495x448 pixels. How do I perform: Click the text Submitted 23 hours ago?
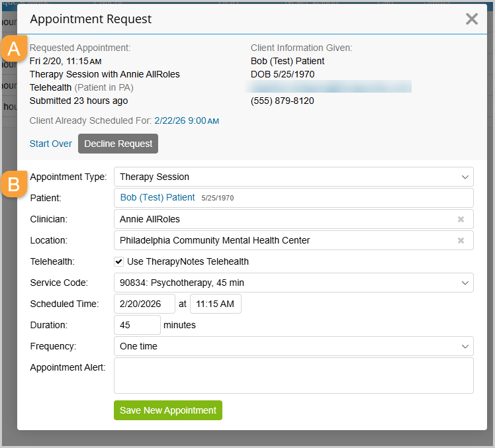click(x=79, y=101)
